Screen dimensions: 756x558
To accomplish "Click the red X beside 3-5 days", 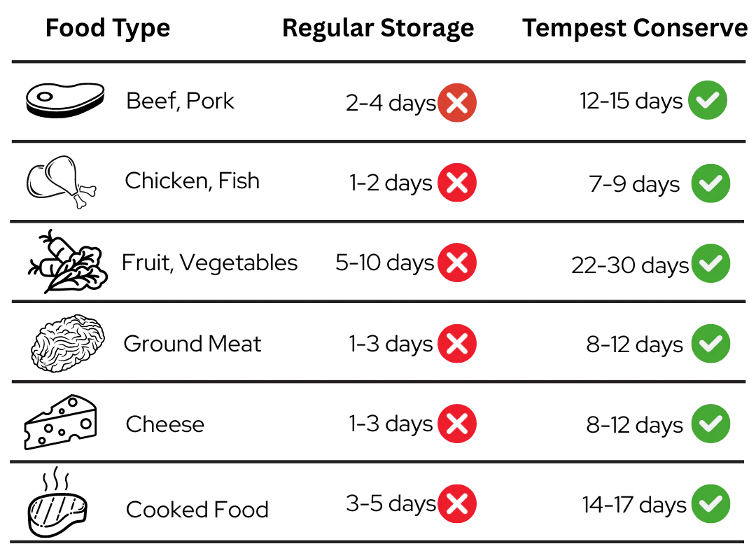I will pyautogui.click(x=457, y=503).
